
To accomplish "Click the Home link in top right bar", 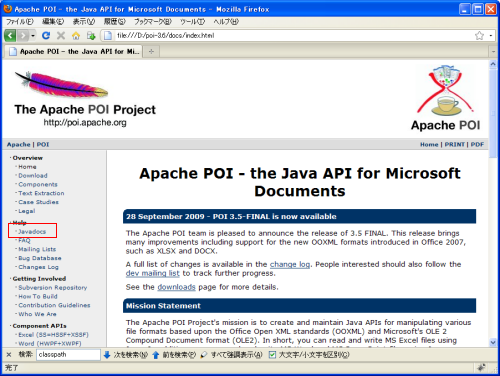I will click(x=429, y=144).
